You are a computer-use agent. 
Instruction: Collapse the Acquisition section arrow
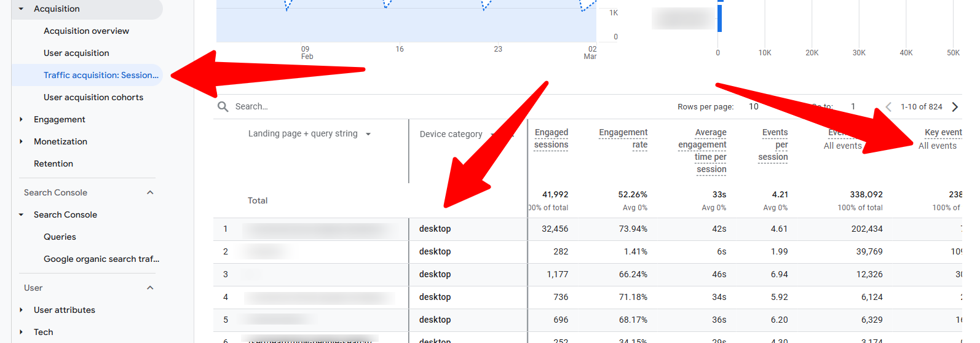point(22,9)
